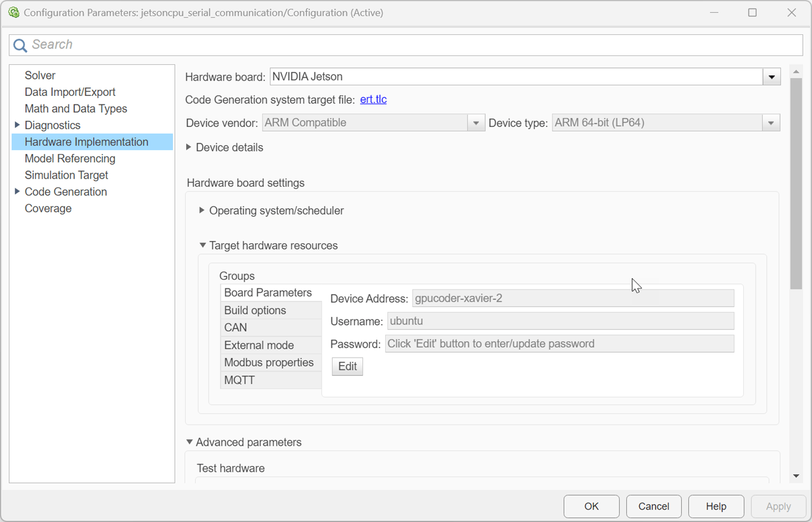The height and width of the screenshot is (522, 812).
Task: Choose Modbus properties group
Action: [268, 363]
